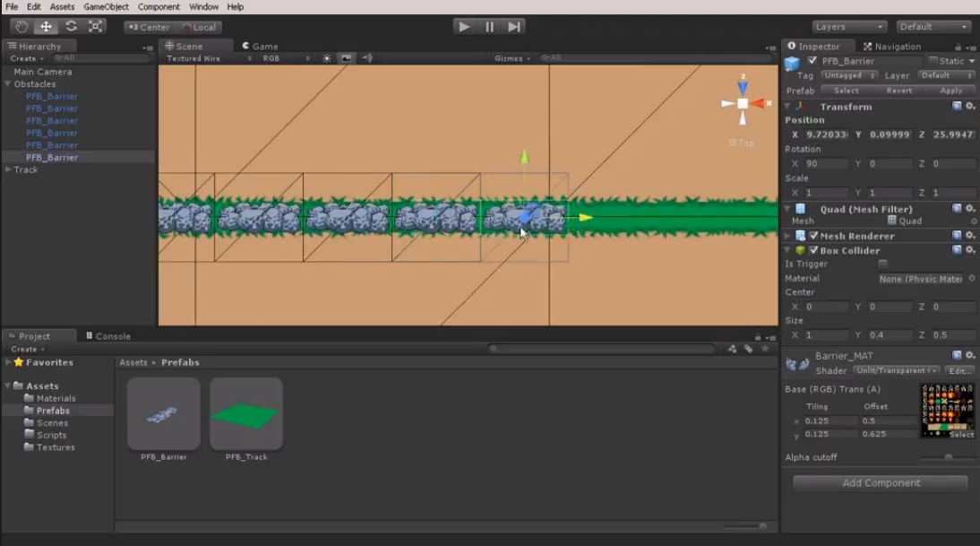980x546 pixels.
Task: Open the Untagged tag dropdown
Action: click(x=848, y=75)
